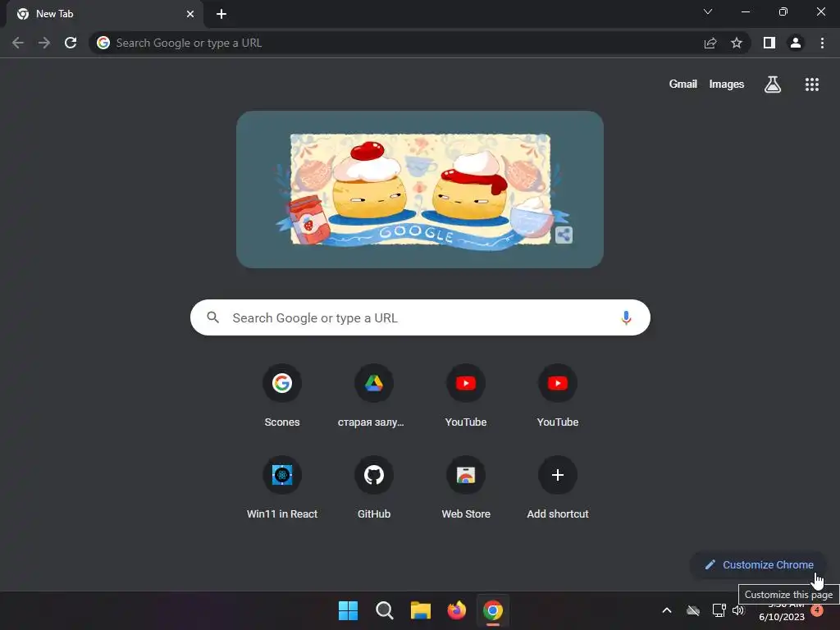Open Chrome's three-dot menu
Viewport: 840px width, 630px height.
click(822, 43)
